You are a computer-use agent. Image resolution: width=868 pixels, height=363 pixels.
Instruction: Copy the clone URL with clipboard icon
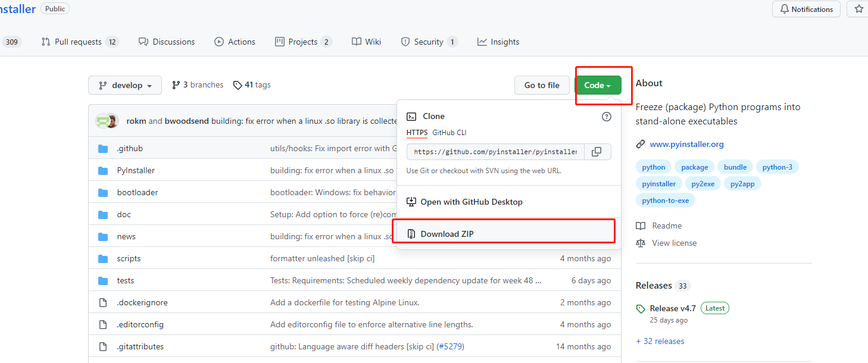[597, 152]
